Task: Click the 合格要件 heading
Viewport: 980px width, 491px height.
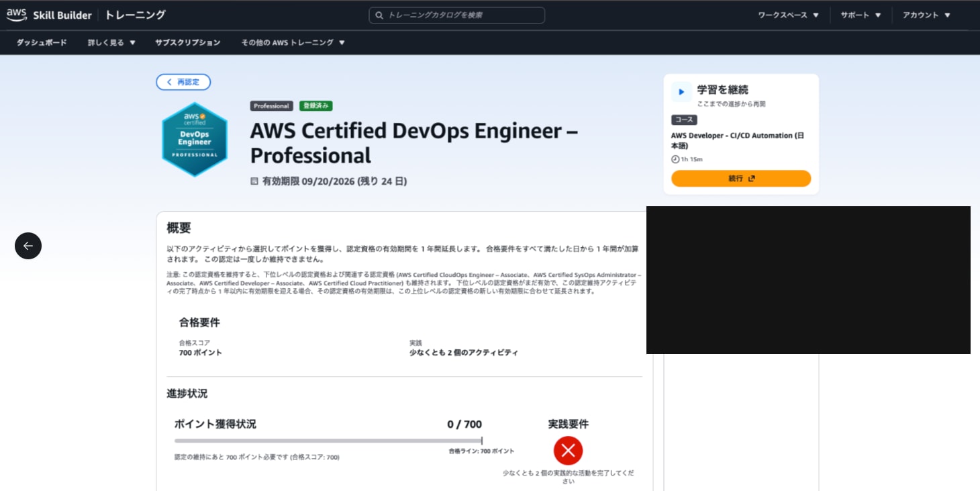Action: 199,322
